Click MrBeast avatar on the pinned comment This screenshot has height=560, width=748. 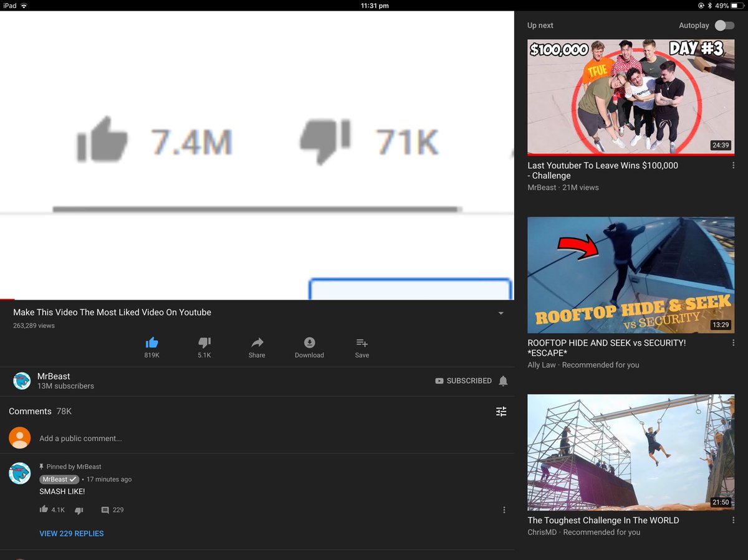[x=20, y=473]
